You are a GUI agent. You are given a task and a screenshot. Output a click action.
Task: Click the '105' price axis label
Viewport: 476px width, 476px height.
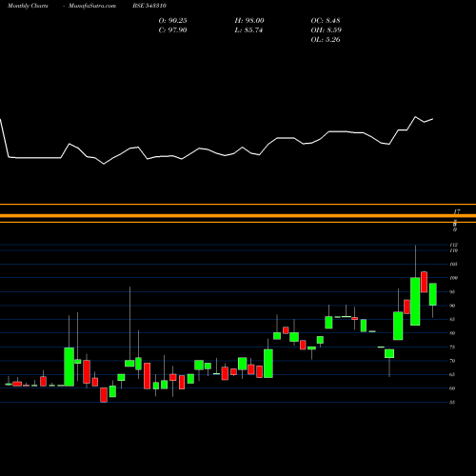(454, 264)
